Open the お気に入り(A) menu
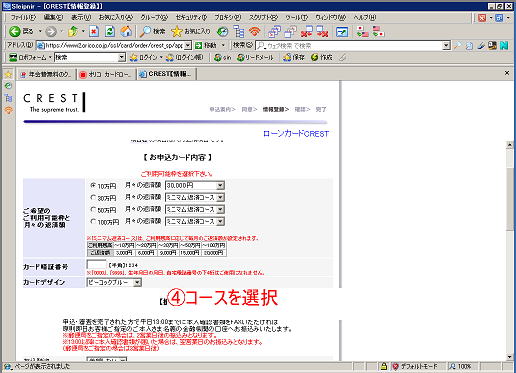The width and height of the screenshot is (516, 373). pyautogui.click(x=116, y=17)
